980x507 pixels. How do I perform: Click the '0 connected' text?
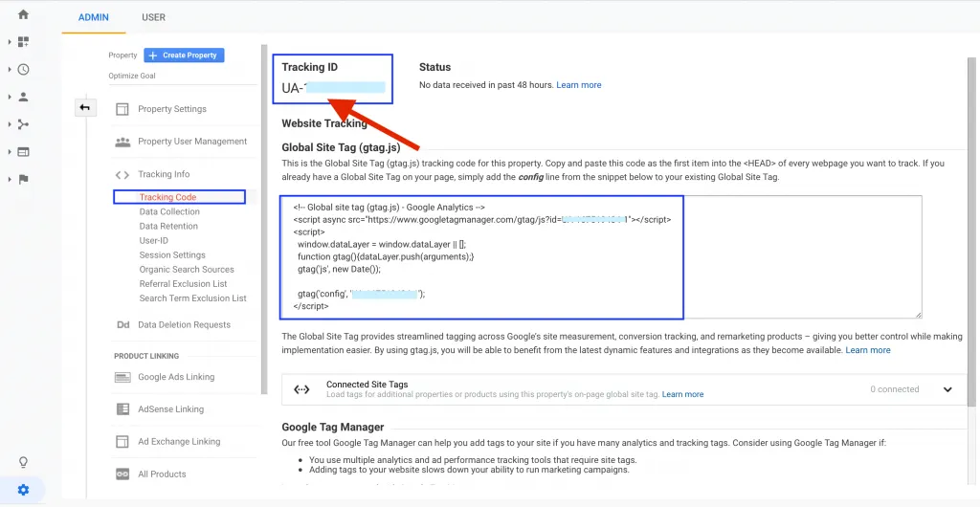[x=895, y=389]
